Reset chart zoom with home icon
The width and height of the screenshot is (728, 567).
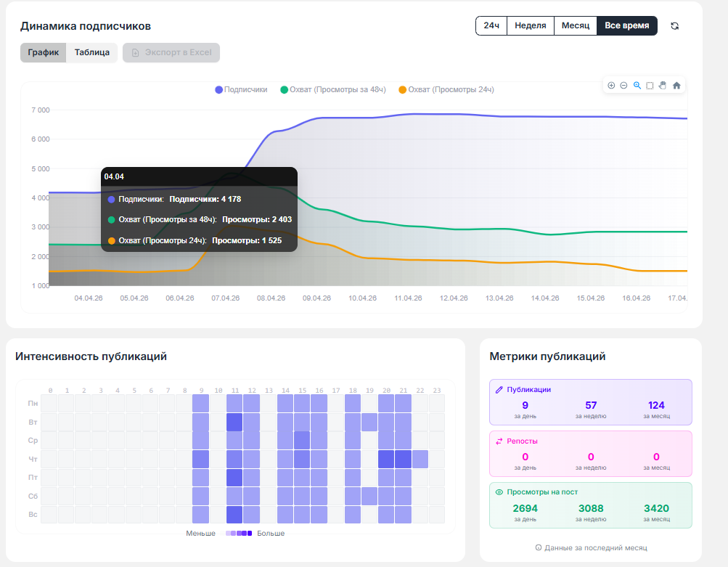point(676,86)
